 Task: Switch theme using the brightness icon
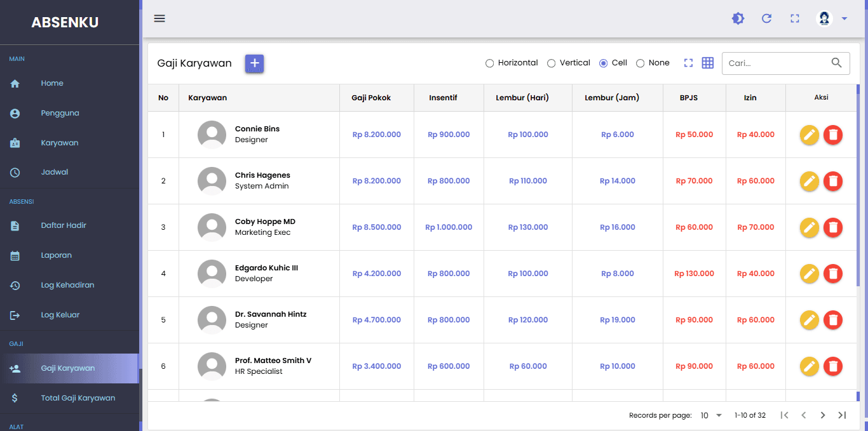(738, 18)
